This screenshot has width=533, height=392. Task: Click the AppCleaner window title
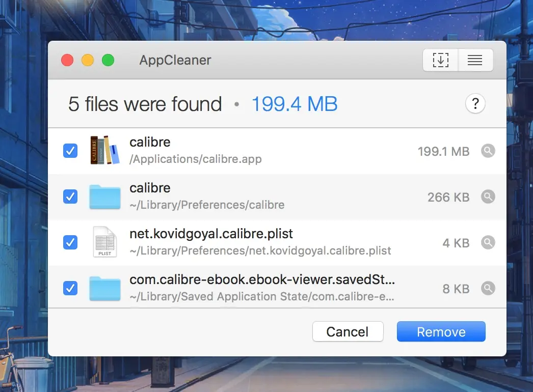[175, 61]
